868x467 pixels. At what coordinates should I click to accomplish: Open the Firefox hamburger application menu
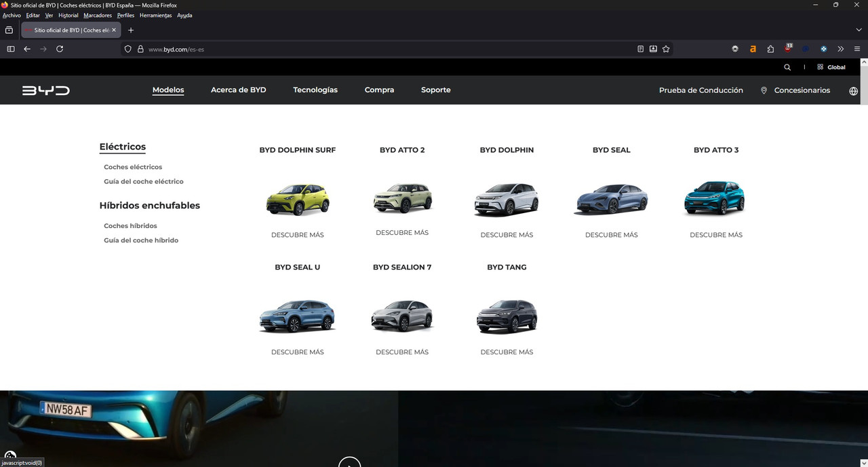tap(857, 49)
